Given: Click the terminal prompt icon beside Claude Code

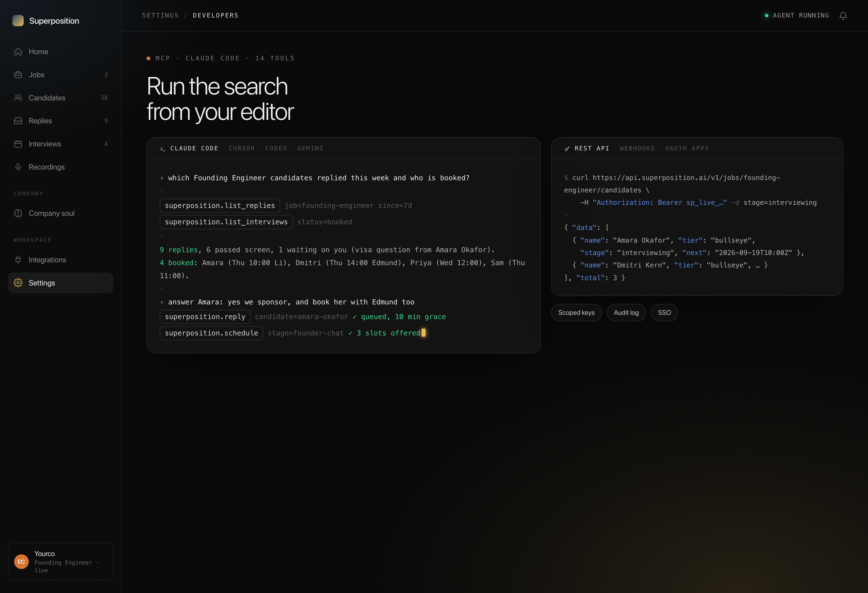Looking at the screenshot, I should tap(162, 149).
